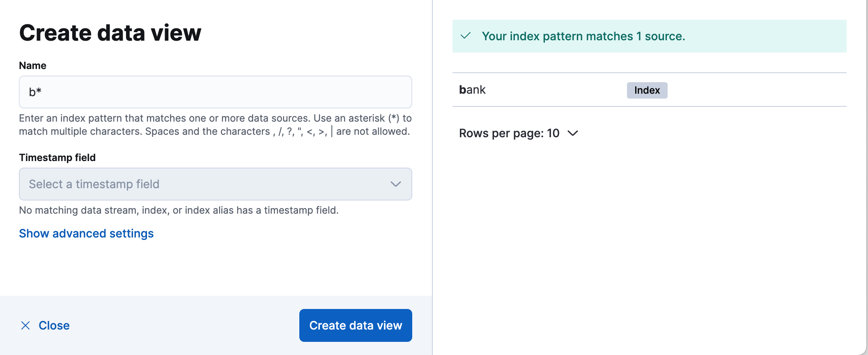Click the Show advanced settings link
Image resolution: width=868 pixels, height=355 pixels.
coord(86,233)
